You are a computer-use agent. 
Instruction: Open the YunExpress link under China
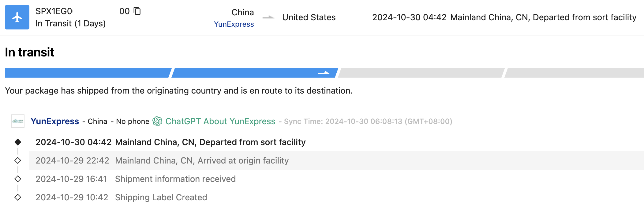pos(234,24)
